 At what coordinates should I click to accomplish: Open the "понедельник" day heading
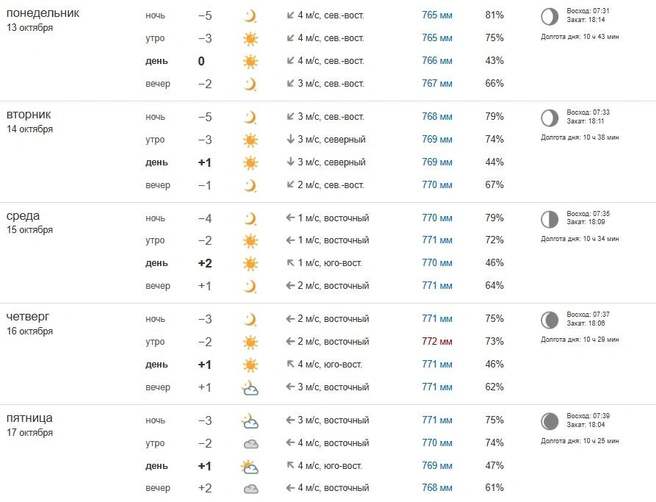point(44,12)
